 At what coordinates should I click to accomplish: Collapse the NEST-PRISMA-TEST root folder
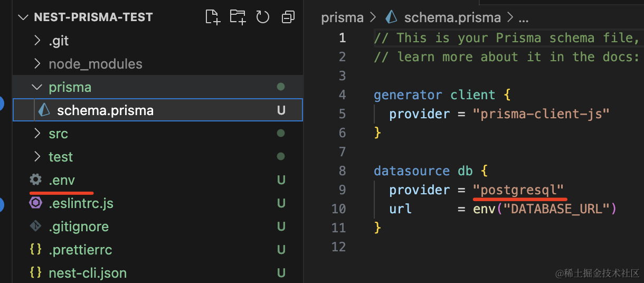coord(23,17)
